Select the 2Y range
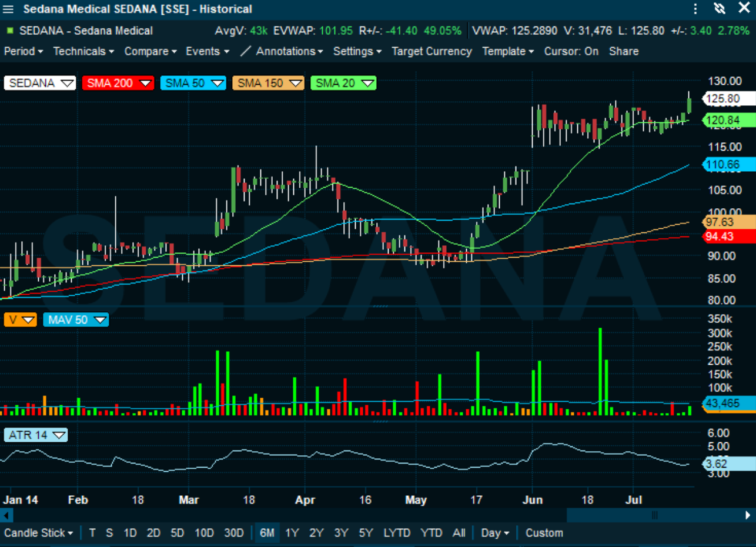Viewport: 756px width, 547px height. pyautogui.click(x=316, y=533)
